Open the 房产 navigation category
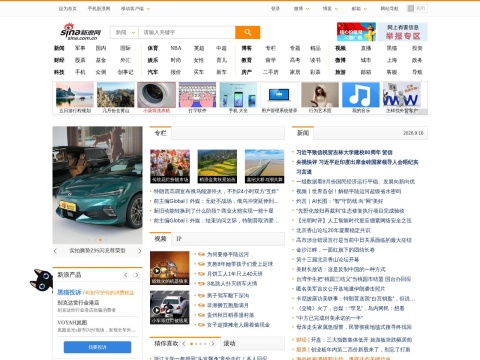 (x=247, y=72)
